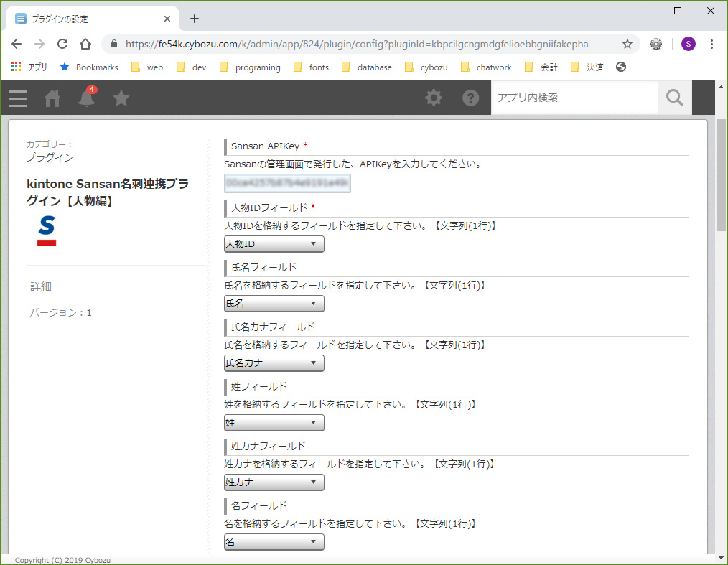Open the web bookmark folder

coord(147,67)
